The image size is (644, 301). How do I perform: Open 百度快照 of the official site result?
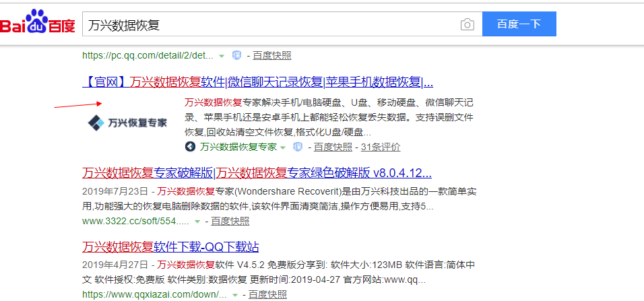[333, 147]
